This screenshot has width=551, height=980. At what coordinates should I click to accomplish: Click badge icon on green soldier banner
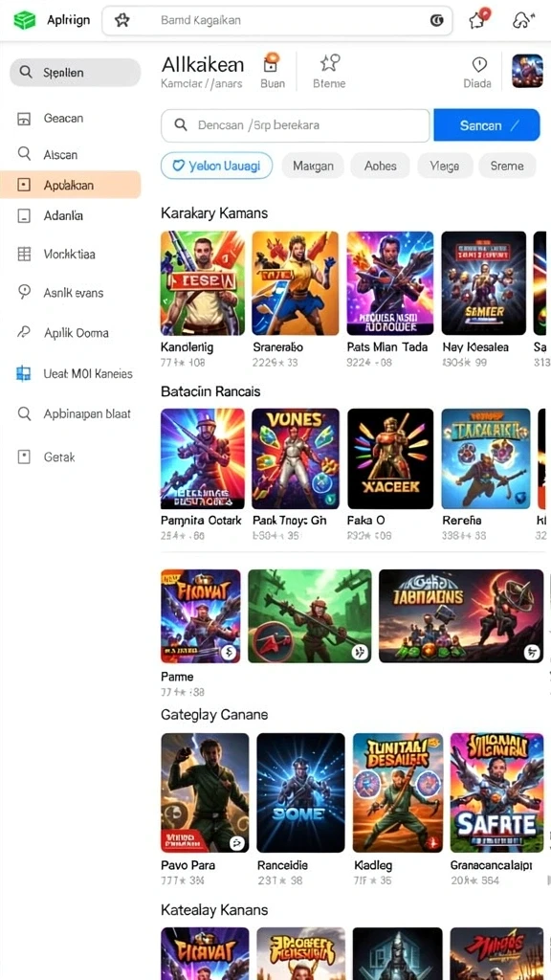click(360, 653)
